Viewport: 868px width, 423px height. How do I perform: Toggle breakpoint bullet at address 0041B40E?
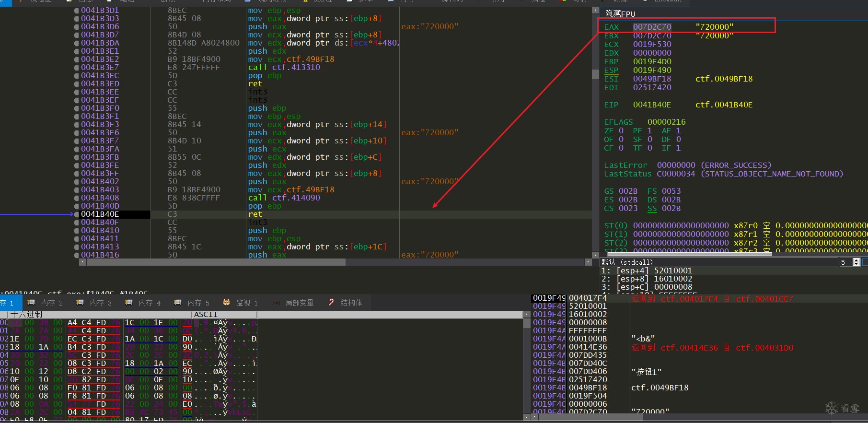click(77, 214)
